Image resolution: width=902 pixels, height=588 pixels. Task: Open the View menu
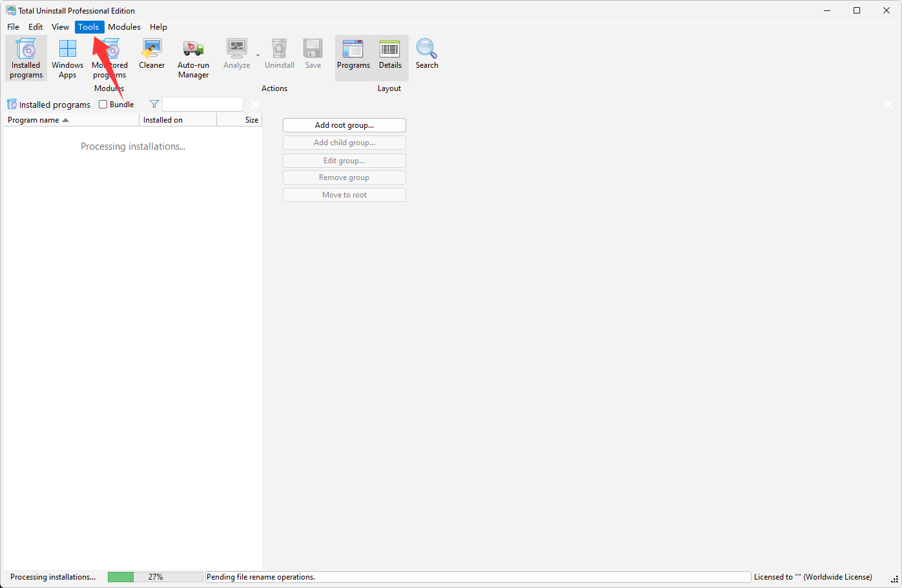pyautogui.click(x=61, y=27)
